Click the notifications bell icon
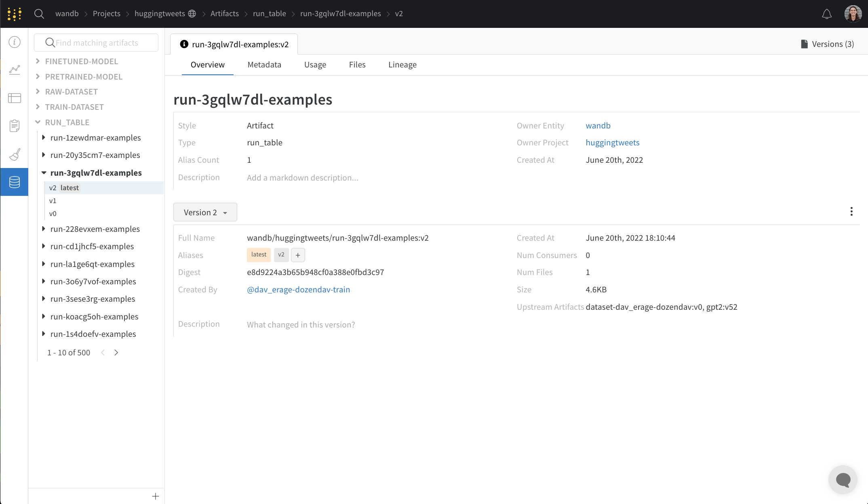 tap(827, 14)
